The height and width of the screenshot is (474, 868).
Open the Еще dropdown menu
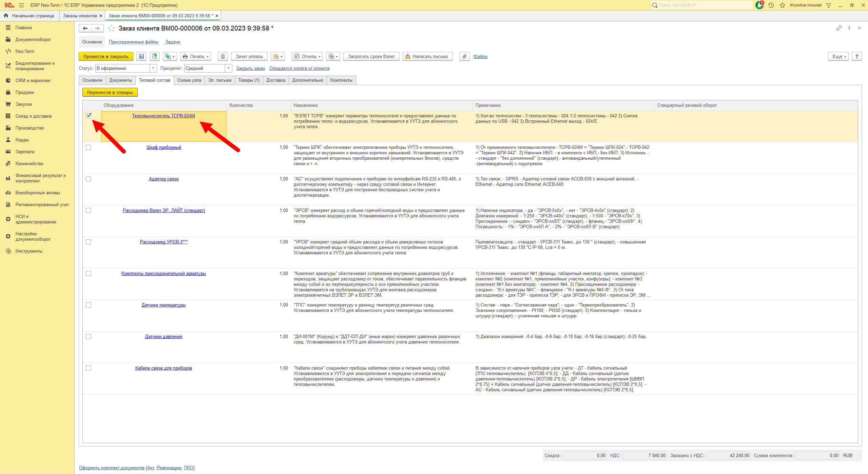coord(838,56)
